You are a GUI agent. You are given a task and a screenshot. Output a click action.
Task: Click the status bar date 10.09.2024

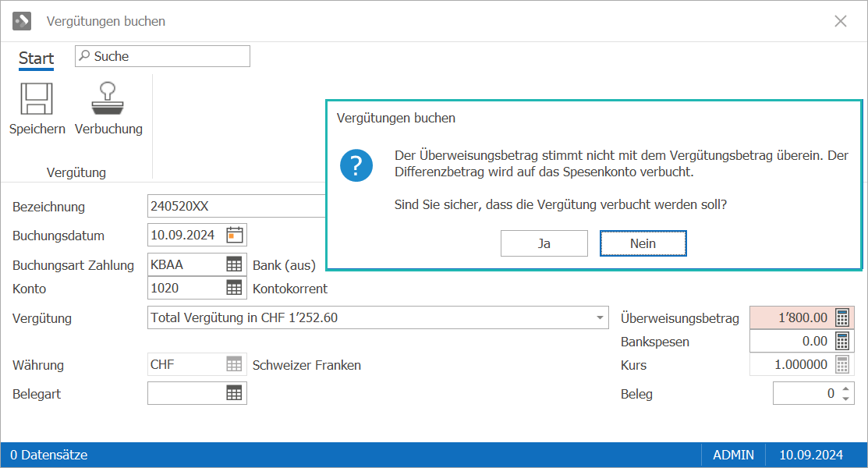click(811, 455)
